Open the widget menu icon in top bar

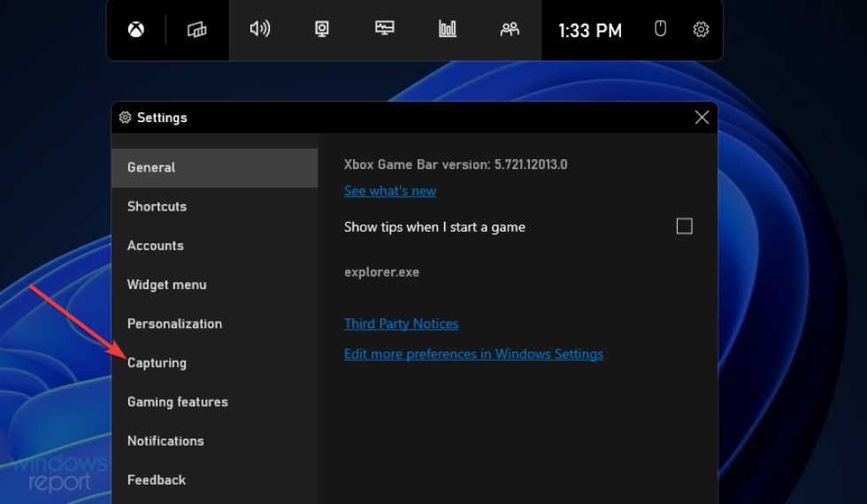(196, 30)
